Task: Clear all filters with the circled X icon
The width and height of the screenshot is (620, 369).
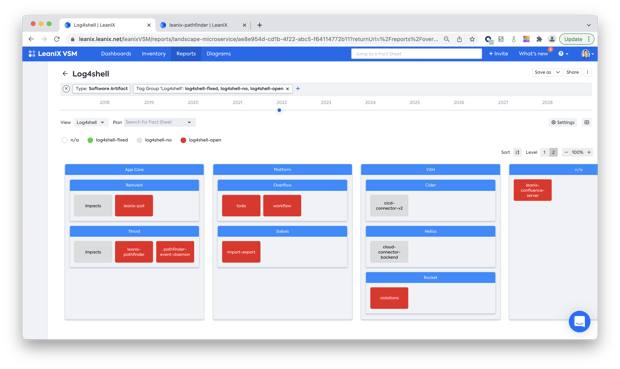Action: (x=66, y=89)
